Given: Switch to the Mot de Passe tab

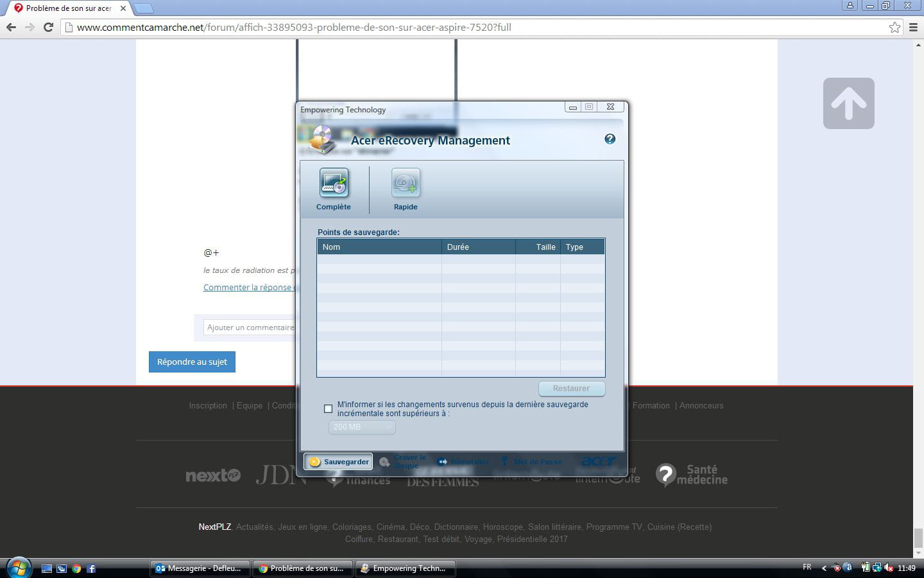Looking at the screenshot, I should 532,461.
